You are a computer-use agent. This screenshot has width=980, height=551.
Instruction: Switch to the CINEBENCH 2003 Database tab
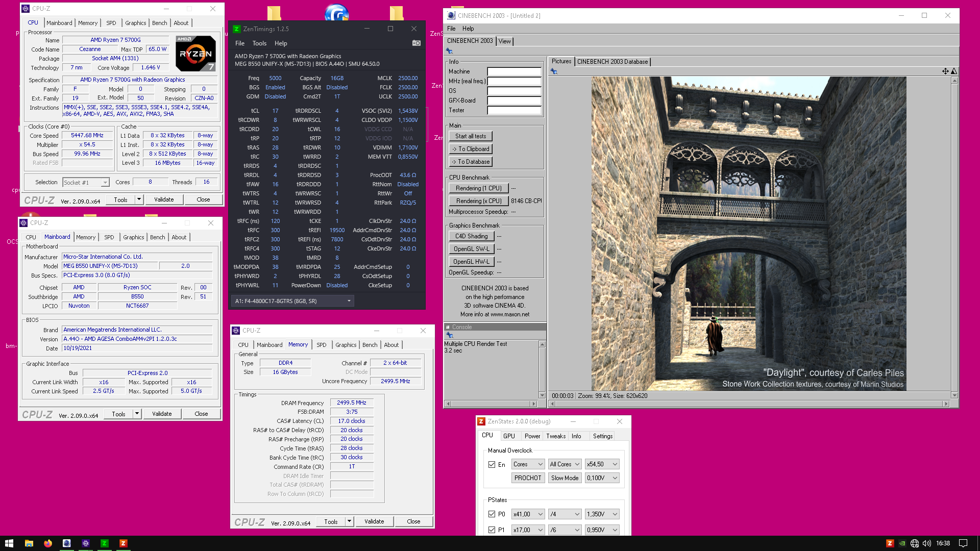612,62
